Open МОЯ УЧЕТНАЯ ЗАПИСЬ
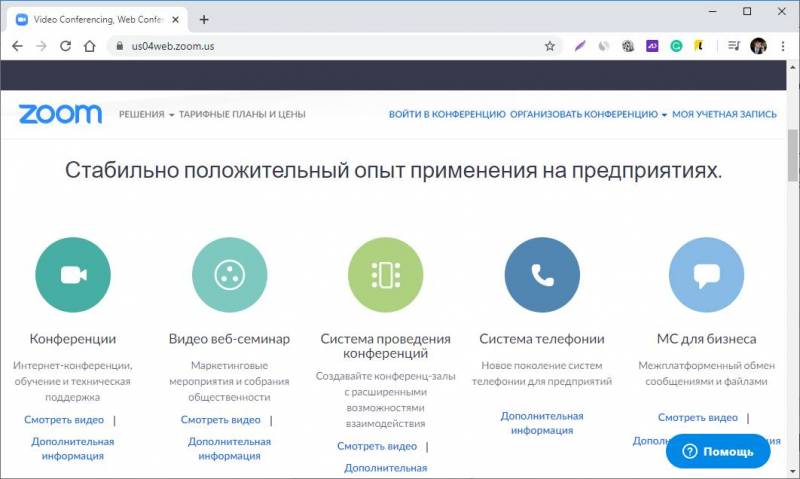 [x=724, y=114]
